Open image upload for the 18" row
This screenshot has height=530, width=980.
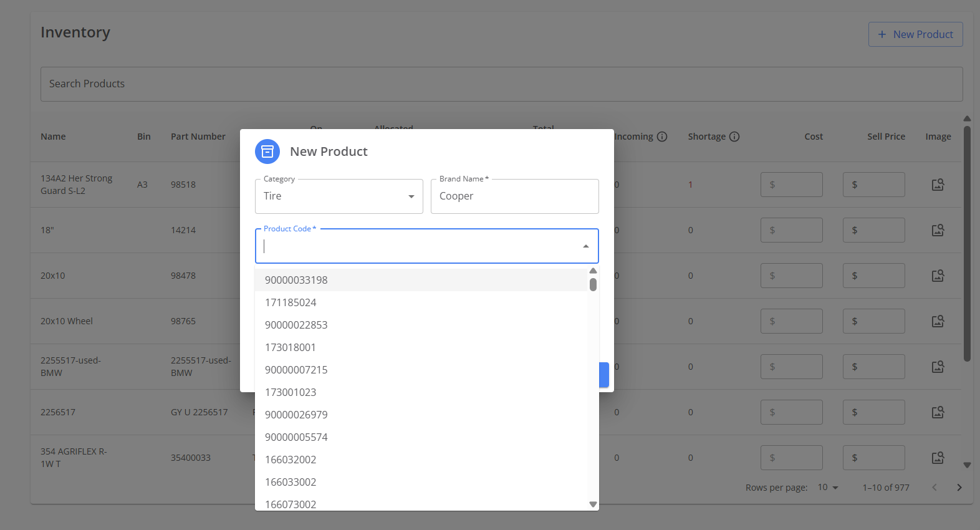(938, 230)
